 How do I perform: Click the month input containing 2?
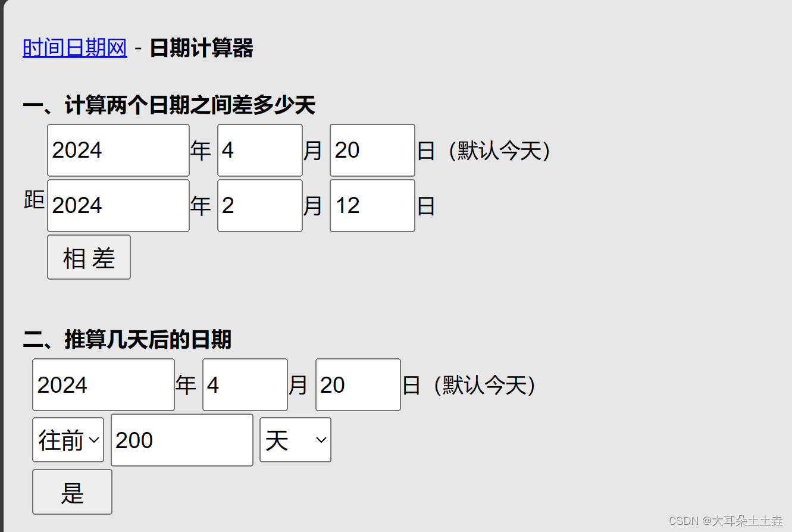[x=259, y=205]
